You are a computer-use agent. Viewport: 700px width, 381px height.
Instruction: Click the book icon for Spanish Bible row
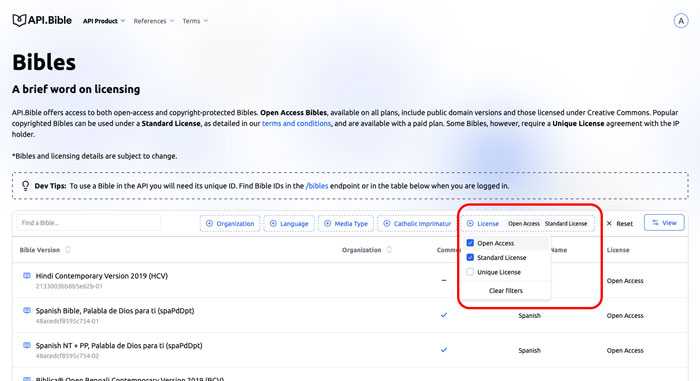click(27, 310)
